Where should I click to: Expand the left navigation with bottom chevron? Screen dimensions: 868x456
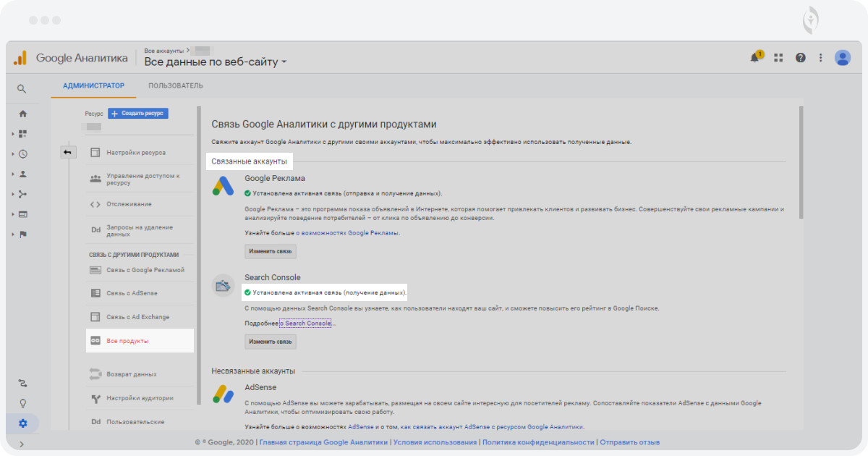tap(21, 444)
